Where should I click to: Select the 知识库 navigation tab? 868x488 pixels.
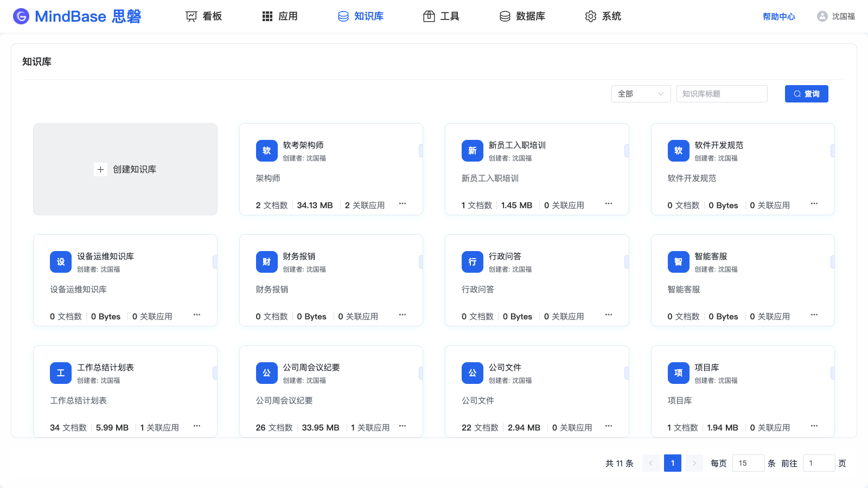pos(361,16)
